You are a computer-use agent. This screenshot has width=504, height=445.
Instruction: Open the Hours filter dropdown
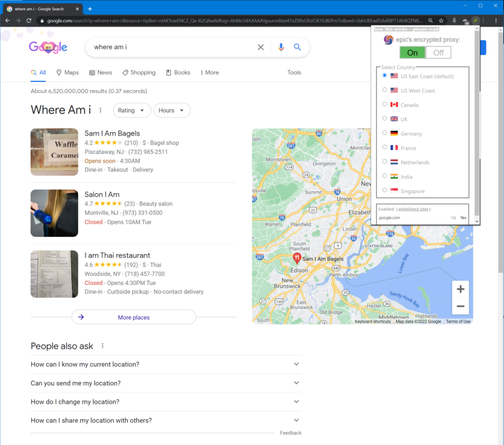tap(172, 110)
